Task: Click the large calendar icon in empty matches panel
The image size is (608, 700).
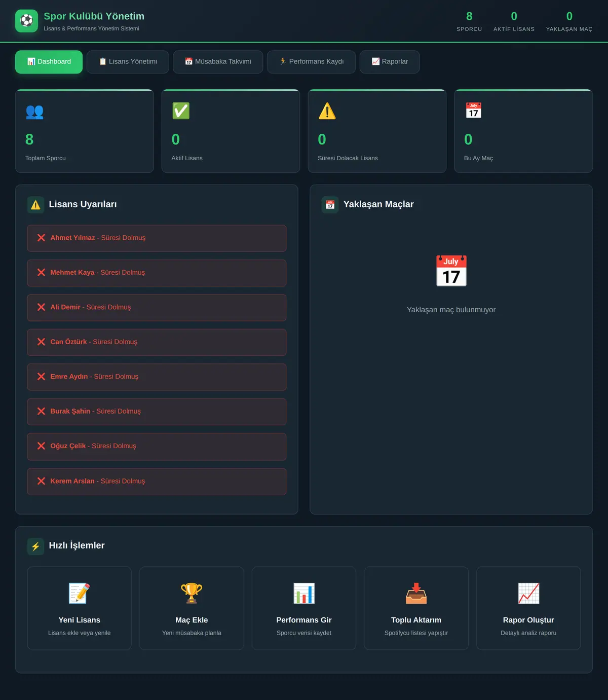Action: (451, 271)
